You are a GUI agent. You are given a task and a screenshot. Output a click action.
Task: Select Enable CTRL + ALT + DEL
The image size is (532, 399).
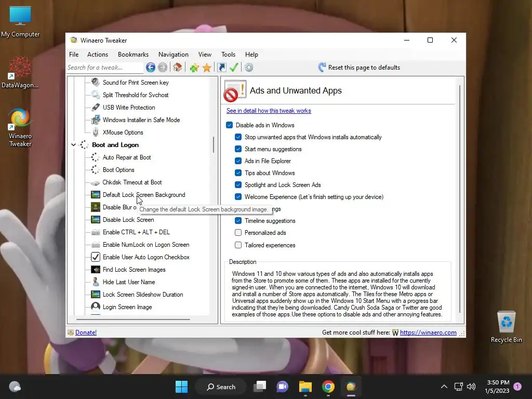(x=136, y=232)
